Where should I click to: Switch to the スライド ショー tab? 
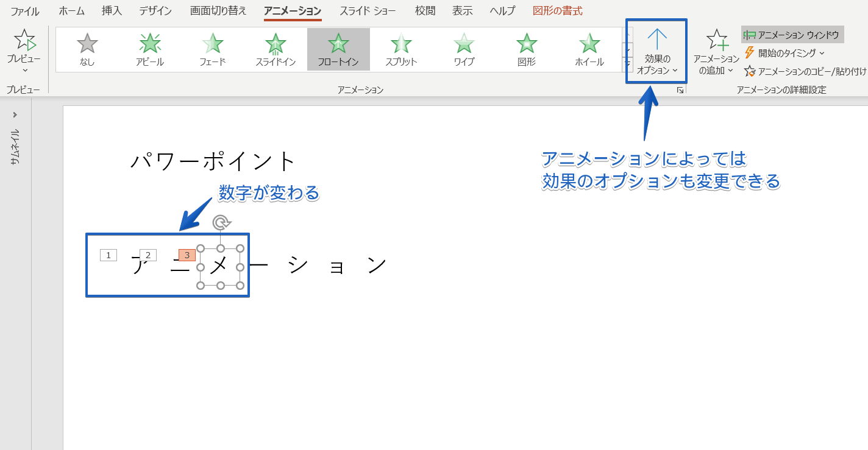[x=368, y=11]
